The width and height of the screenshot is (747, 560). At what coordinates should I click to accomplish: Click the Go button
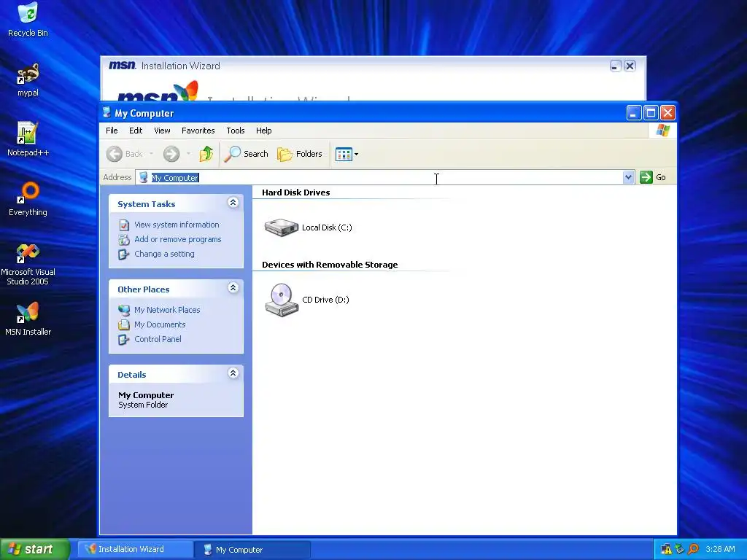click(x=653, y=177)
